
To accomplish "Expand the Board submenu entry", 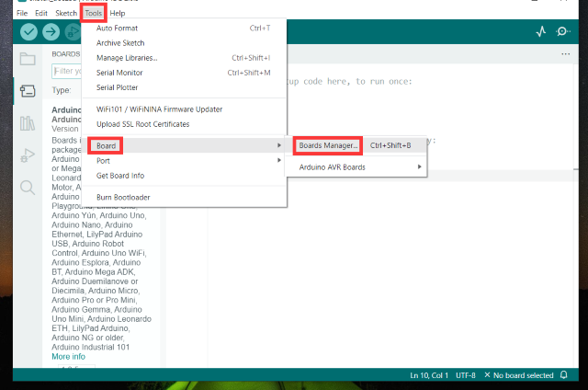I will 184,145.
